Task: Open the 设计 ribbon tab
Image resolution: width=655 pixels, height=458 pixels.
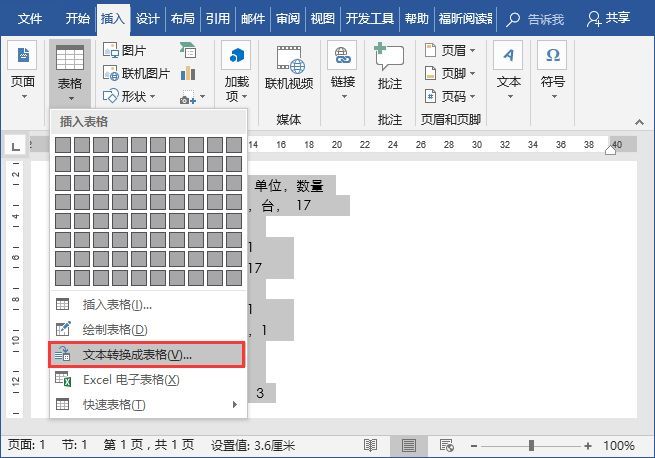Action: tap(147, 18)
